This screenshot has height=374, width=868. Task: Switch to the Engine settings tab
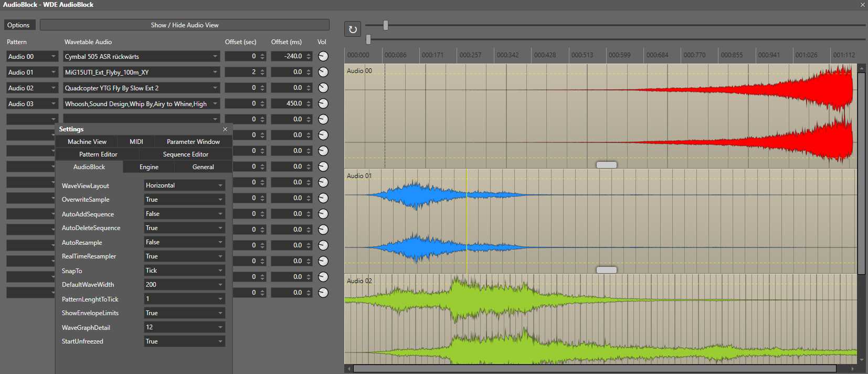[149, 167]
